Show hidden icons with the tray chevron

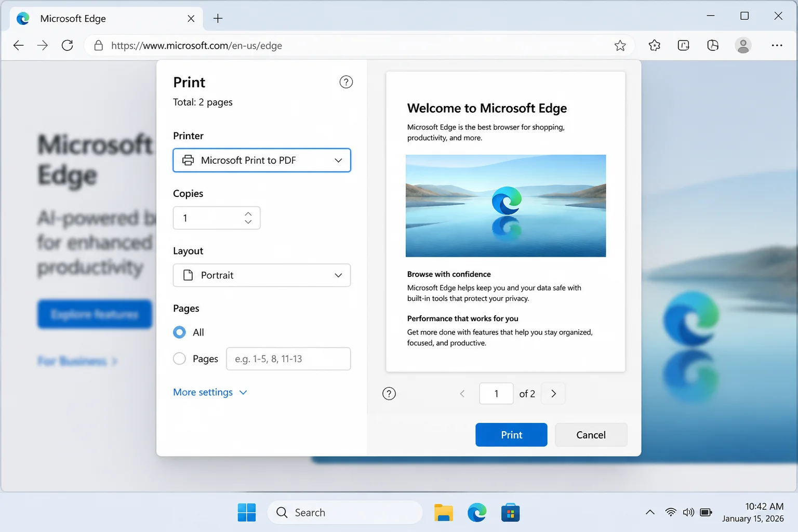pos(650,512)
